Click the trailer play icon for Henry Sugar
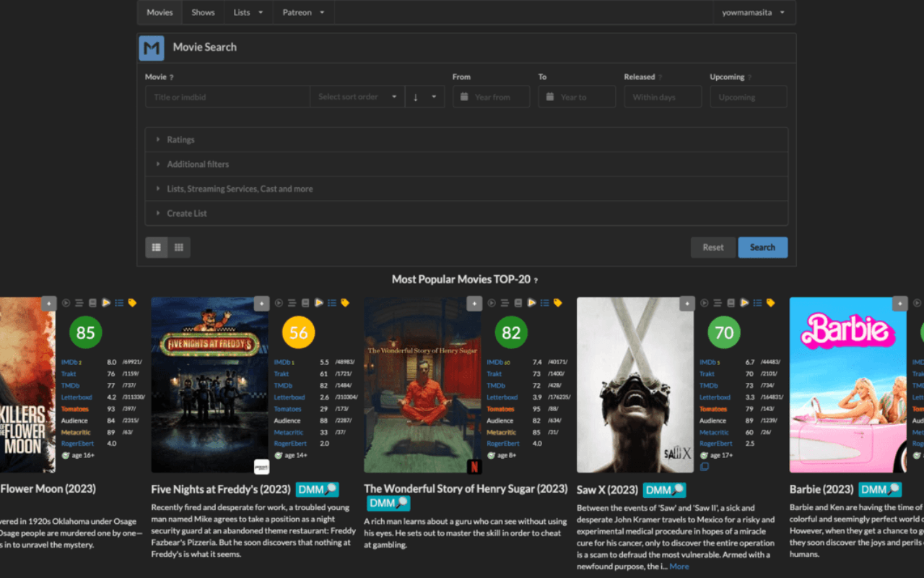 point(492,303)
